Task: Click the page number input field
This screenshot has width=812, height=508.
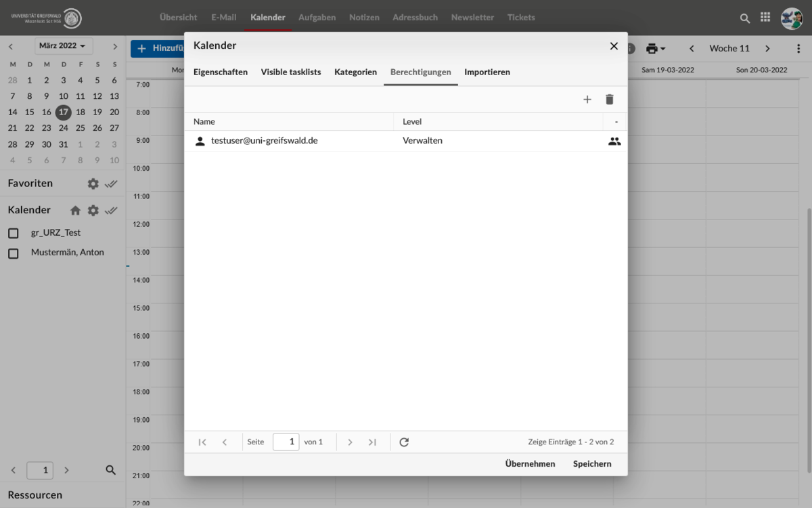Action: [x=286, y=442]
